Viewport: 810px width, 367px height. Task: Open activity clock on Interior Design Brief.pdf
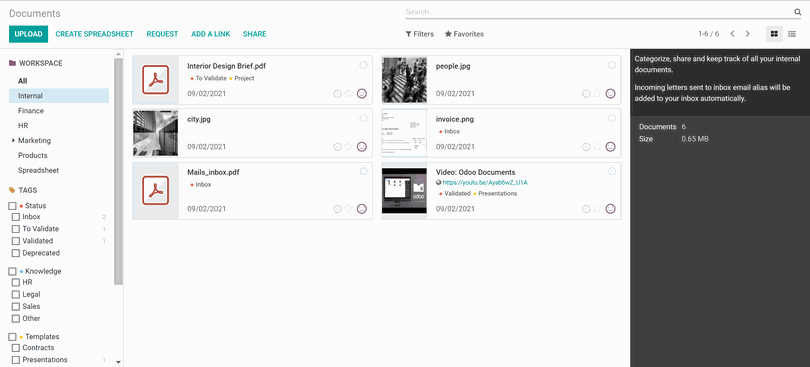337,94
